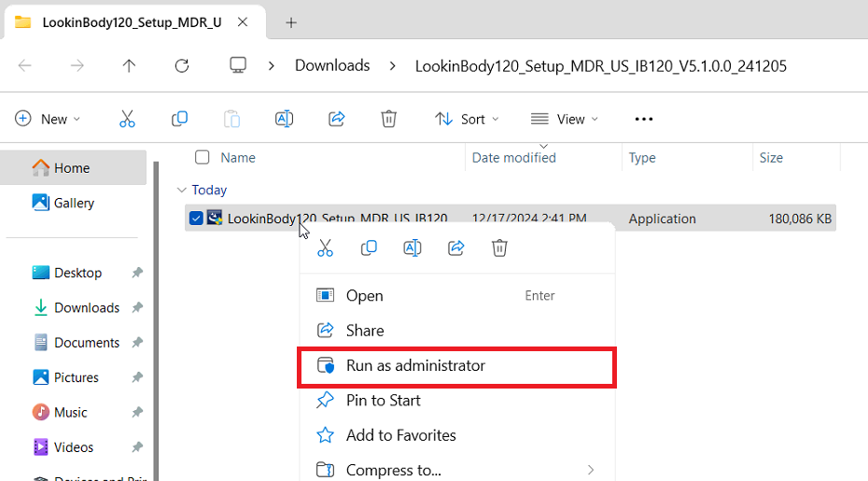Refresh the folder view
868x481 pixels.
tap(182, 66)
